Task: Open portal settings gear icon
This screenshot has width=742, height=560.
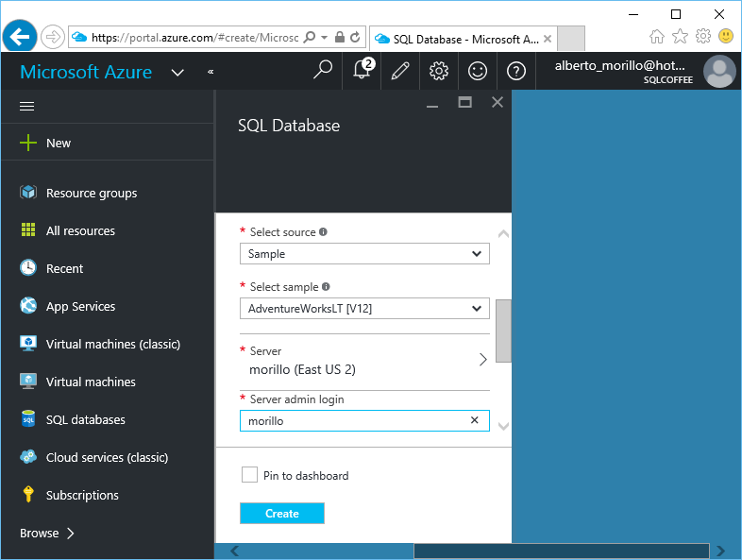Action: click(439, 71)
